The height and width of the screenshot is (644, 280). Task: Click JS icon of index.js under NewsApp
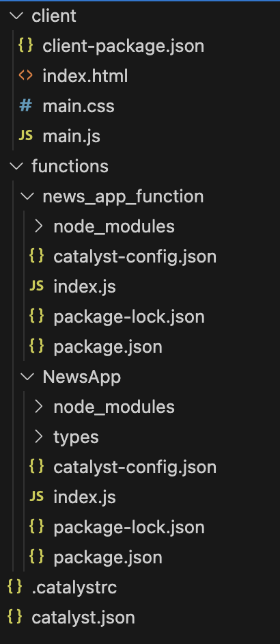[37, 497]
